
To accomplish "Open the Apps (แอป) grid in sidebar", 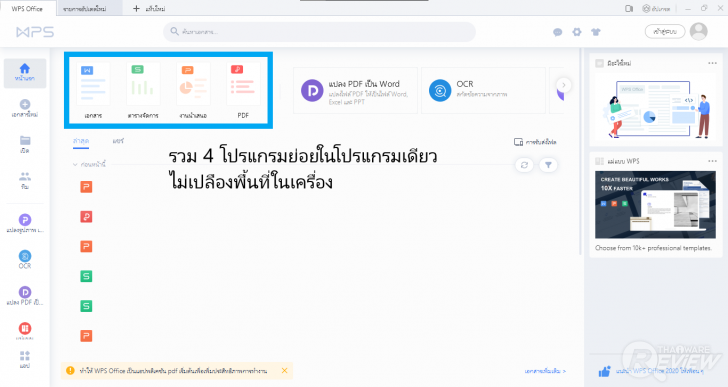I will [x=25, y=360].
